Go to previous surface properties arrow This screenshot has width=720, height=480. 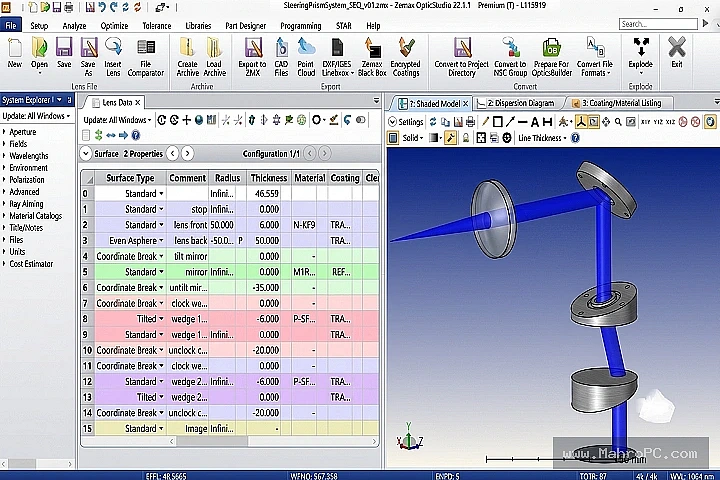[173, 153]
